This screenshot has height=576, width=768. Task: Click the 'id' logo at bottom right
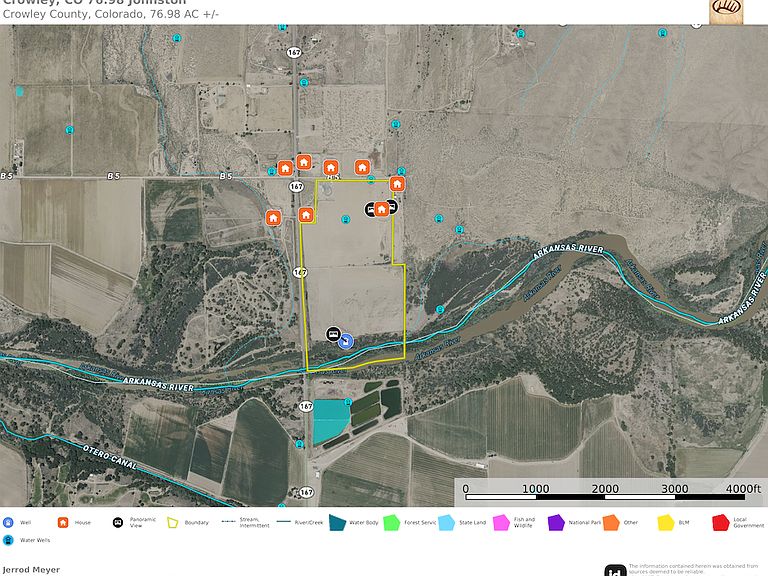coord(615,570)
